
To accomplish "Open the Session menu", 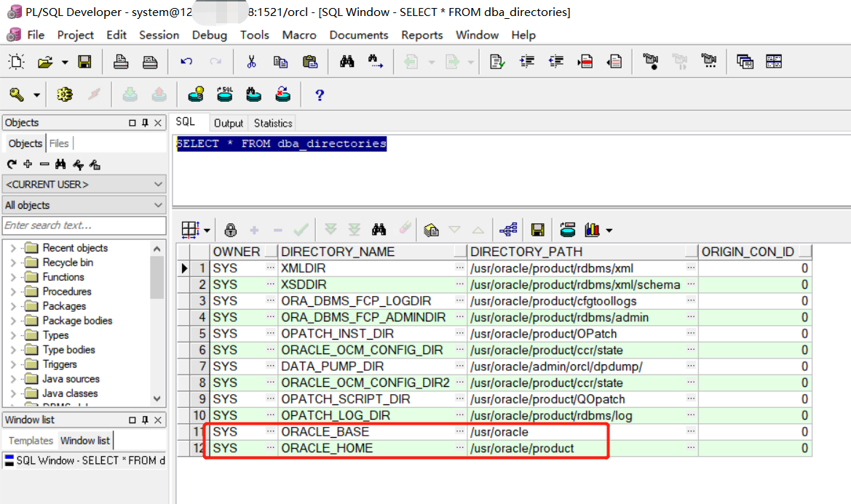I will pos(159,35).
